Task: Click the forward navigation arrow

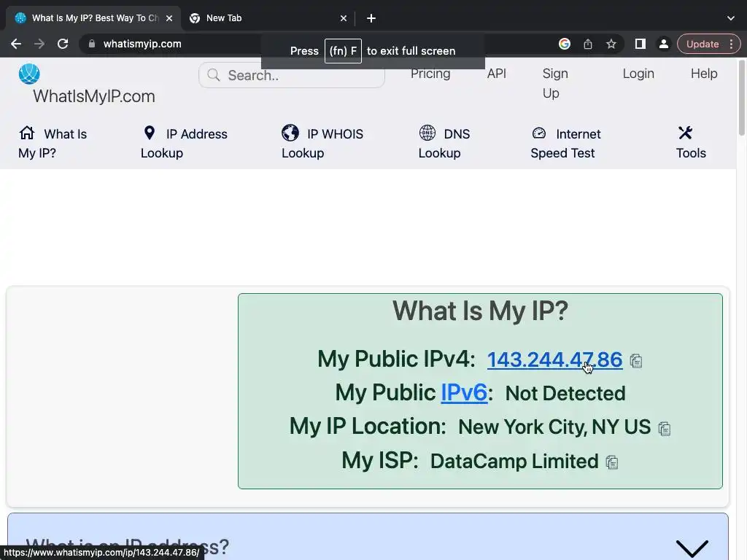Action: (x=39, y=44)
